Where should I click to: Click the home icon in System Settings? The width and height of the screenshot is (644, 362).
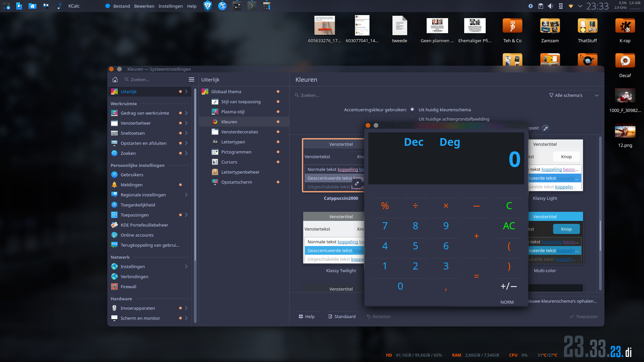115,79
